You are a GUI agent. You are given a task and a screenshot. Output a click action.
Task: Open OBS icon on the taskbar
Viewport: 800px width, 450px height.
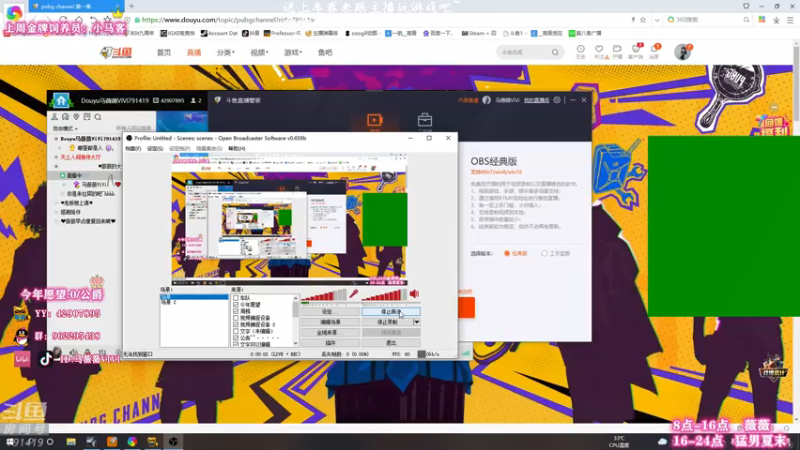pos(173,442)
